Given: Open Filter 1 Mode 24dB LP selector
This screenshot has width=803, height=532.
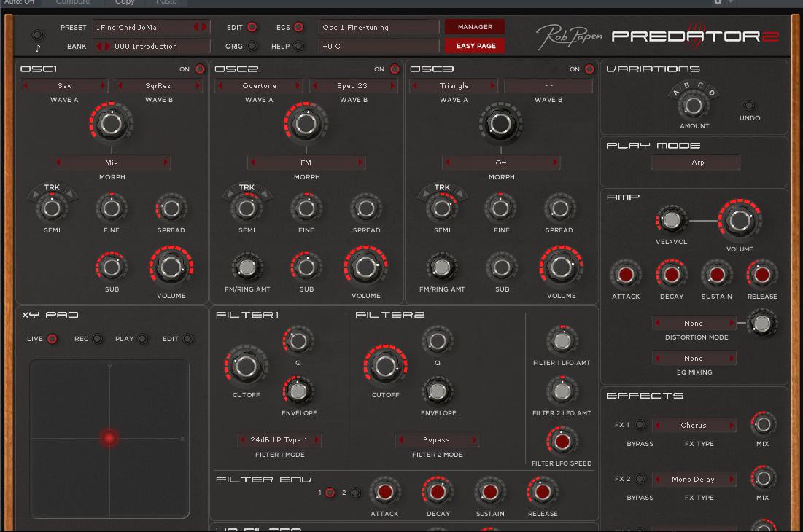Looking at the screenshot, I should coord(279,440).
